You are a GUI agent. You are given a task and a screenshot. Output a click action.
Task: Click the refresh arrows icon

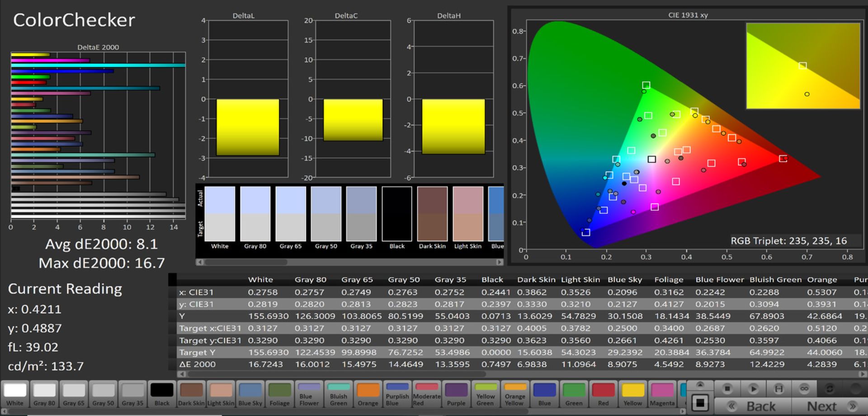point(830,388)
